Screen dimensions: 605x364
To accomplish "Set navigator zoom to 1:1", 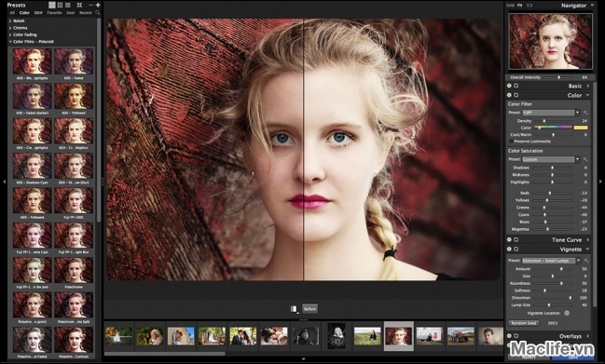I will [x=529, y=6].
